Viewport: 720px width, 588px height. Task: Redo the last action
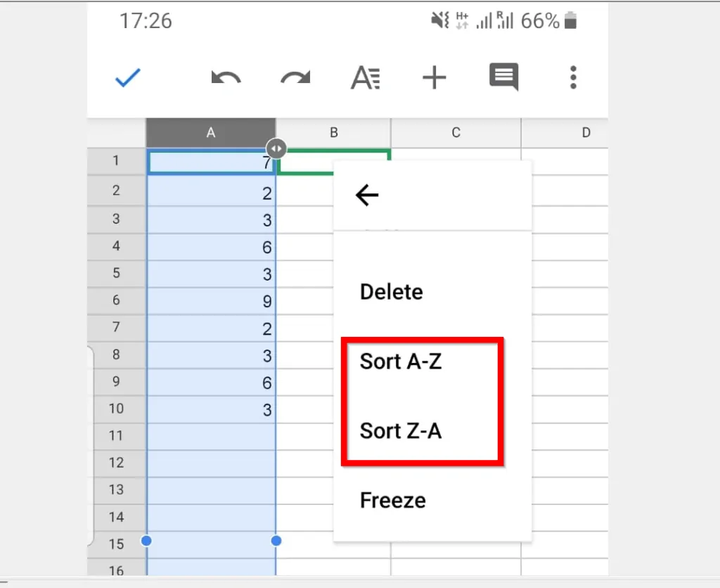[x=295, y=78]
